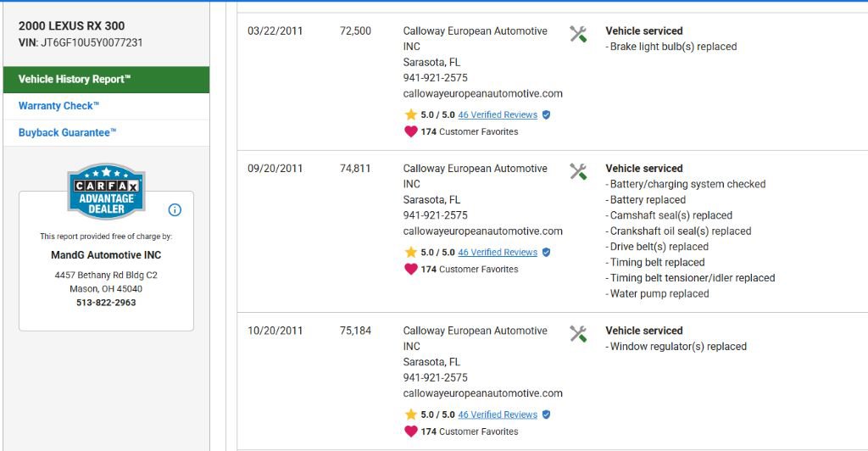868x451 pixels.
Task: Click the heart favorites icon in 09/20/2011 record
Action: [411, 269]
